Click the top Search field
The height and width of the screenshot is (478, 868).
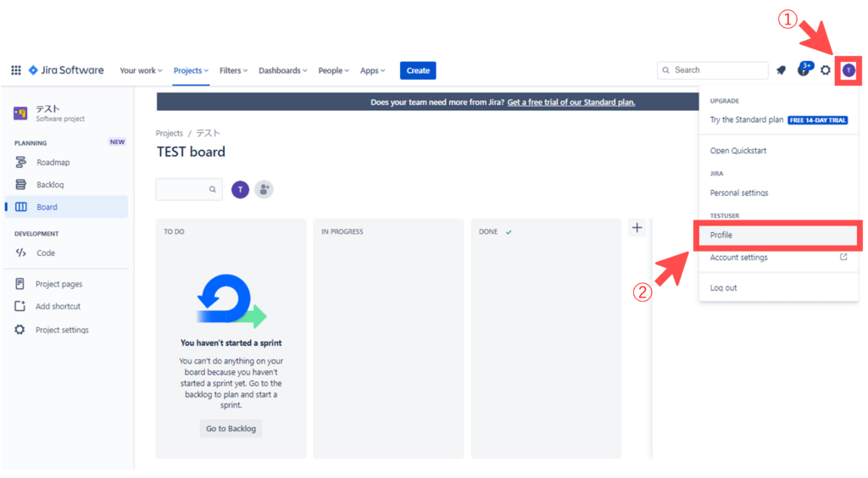tap(713, 70)
